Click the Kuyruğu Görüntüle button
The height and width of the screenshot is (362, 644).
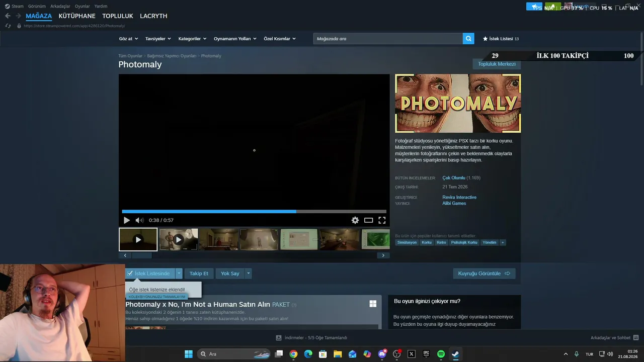484,274
